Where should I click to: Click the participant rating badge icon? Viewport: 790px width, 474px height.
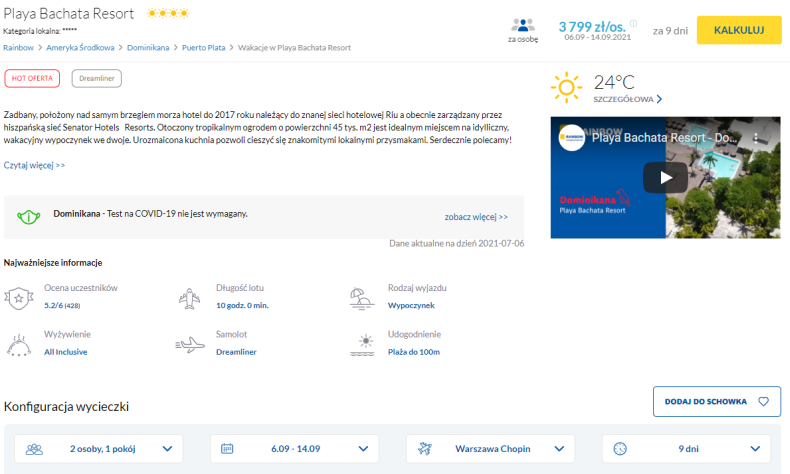[19, 298]
